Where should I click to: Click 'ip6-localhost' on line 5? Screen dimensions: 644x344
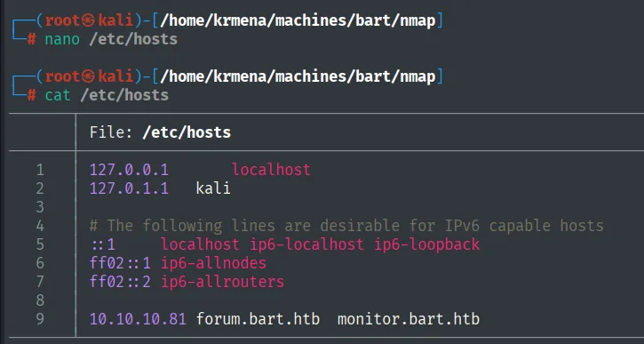click(306, 244)
